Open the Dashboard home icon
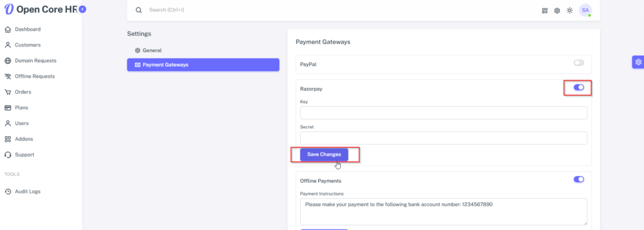644x230 pixels. 8,30
